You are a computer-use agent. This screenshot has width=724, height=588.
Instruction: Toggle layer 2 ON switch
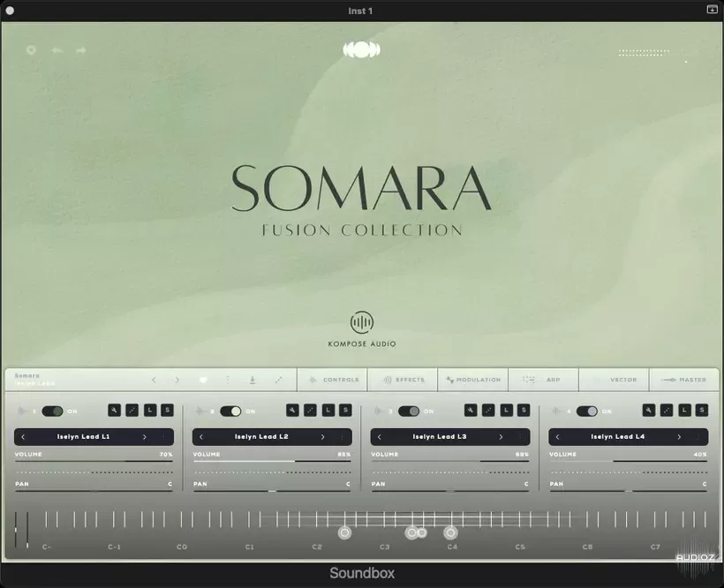pos(230,411)
